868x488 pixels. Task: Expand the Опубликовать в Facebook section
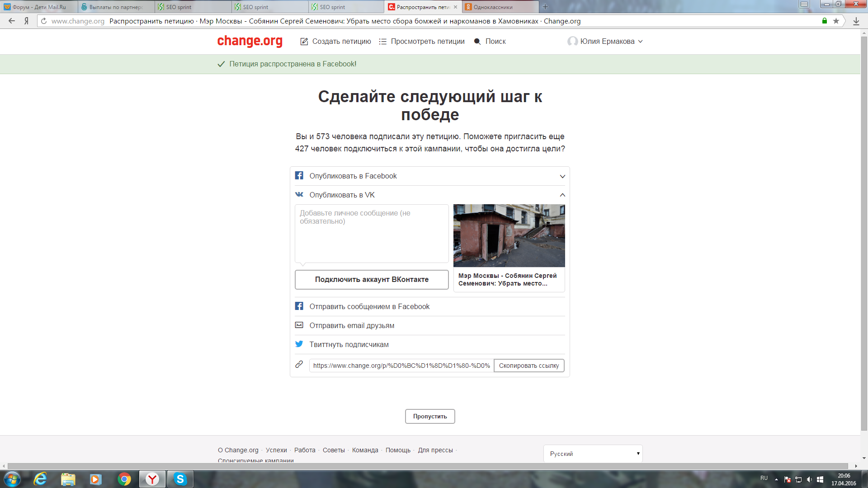tap(562, 176)
